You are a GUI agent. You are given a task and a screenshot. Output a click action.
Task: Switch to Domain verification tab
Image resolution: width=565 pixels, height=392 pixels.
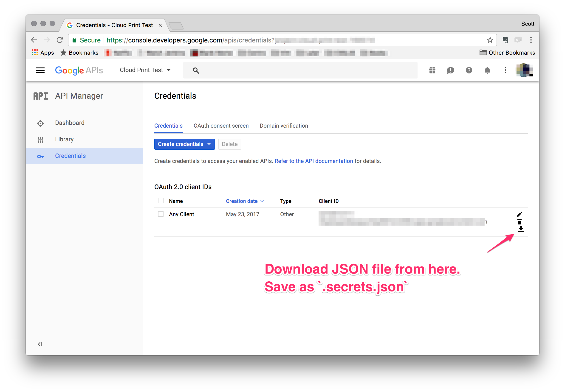[x=284, y=126]
